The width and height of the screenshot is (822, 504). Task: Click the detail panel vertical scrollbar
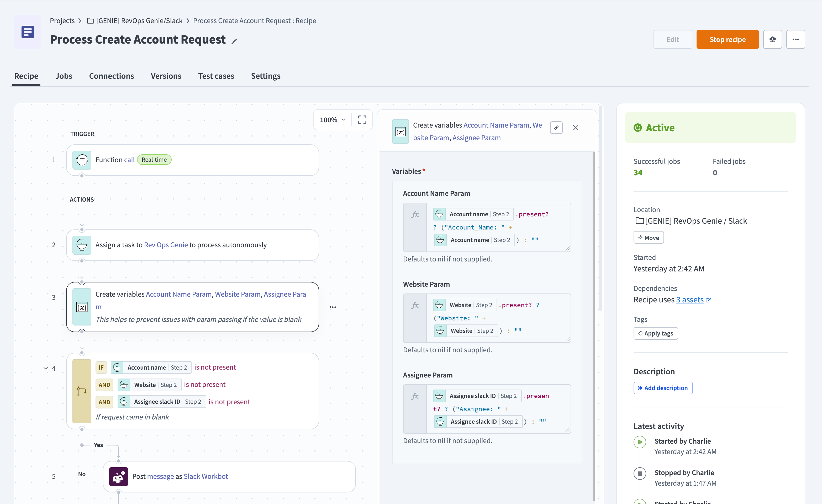tap(593, 327)
